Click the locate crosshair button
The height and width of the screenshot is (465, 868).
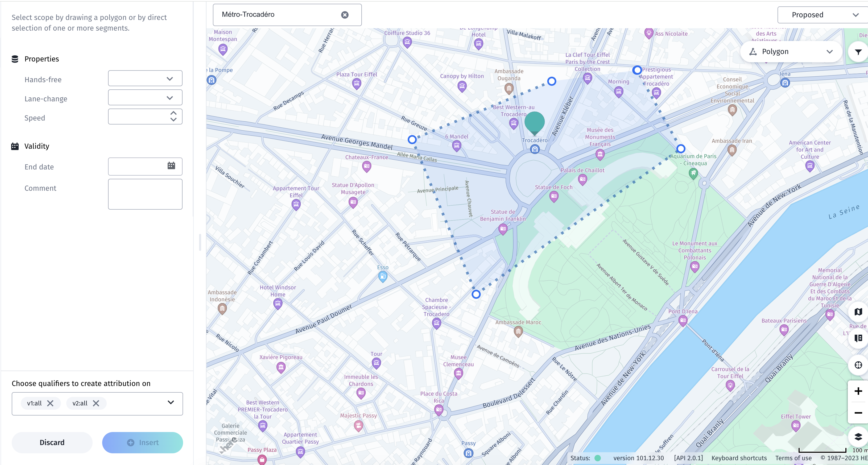coord(858,365)
